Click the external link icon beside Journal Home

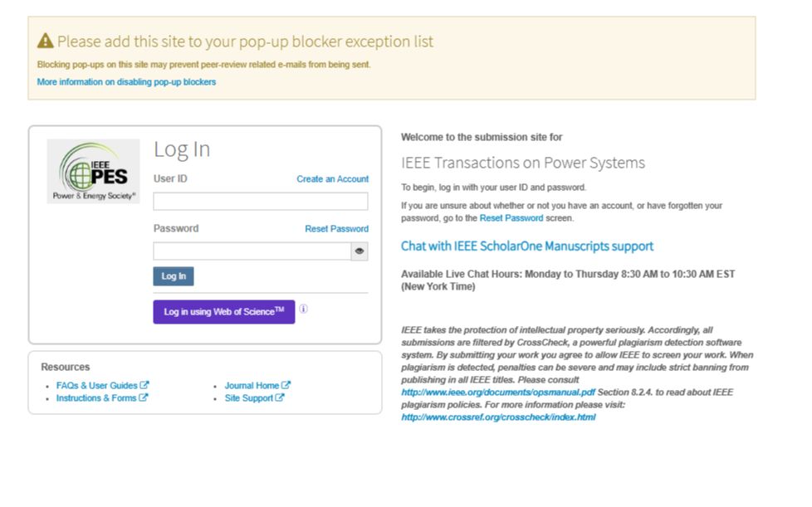coord(286,385)
